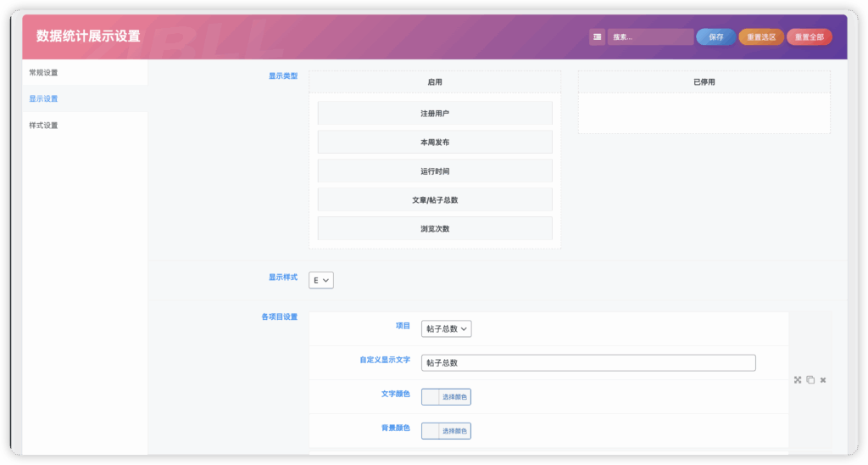Image resolution: width=868 pixels, height=465 pixels.
Task: Click the 已停用 column header
Action: point(704,82)
